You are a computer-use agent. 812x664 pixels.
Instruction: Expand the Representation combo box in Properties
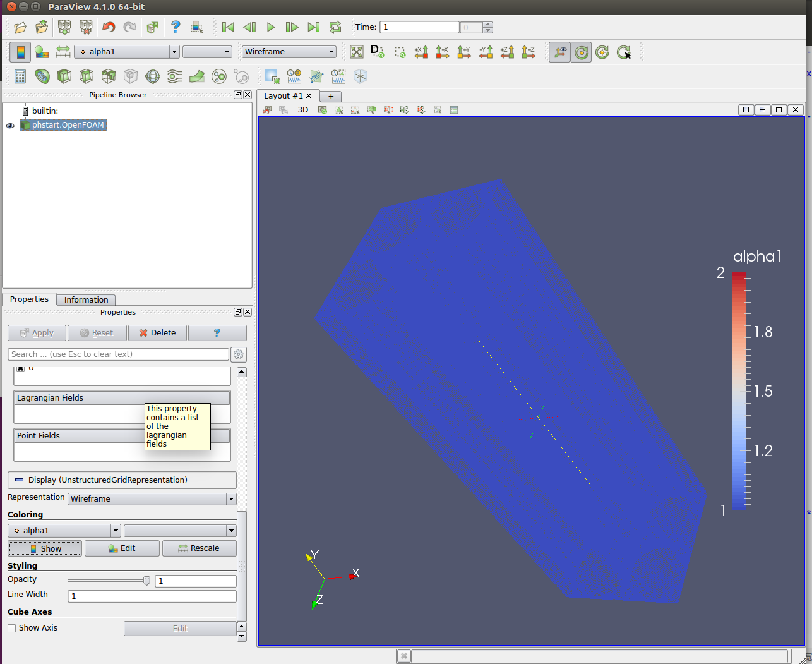(x=152, y=499)
